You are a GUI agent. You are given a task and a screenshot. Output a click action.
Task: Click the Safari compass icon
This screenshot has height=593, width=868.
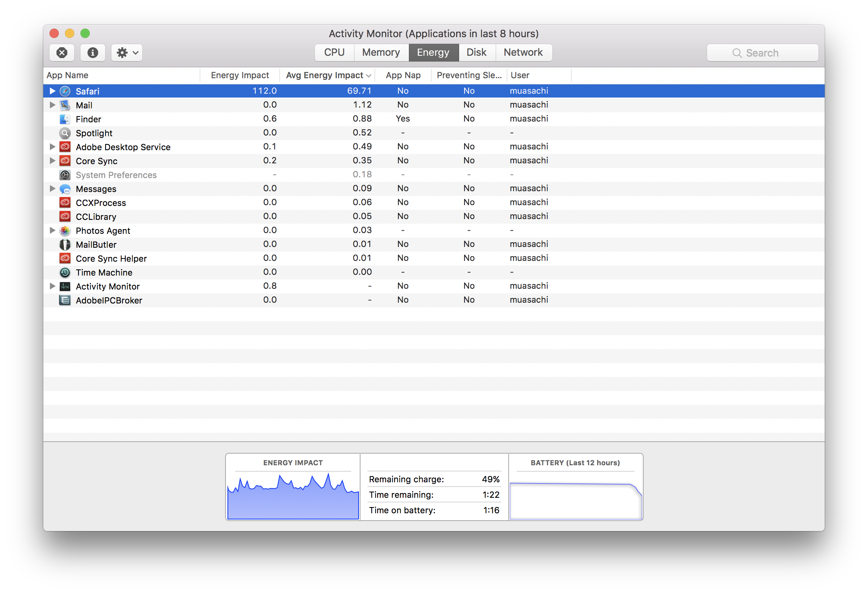(x=65, y=91)
